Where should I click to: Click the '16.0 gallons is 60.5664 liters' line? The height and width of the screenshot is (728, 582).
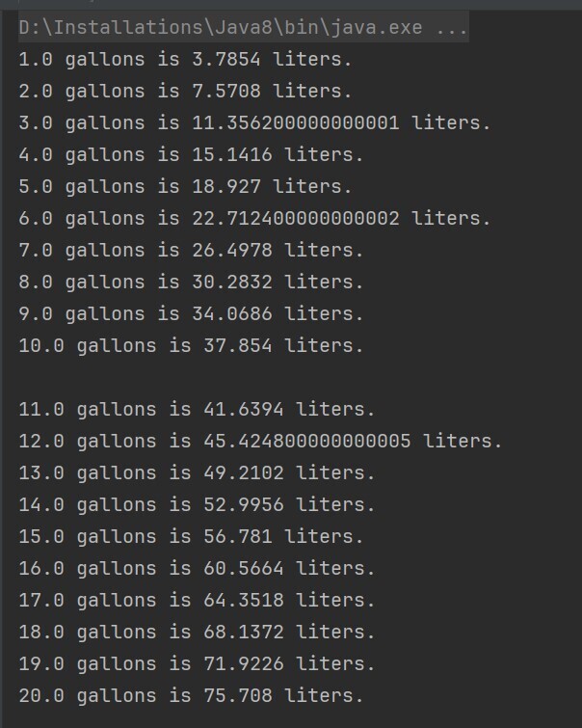click(197, 569)
